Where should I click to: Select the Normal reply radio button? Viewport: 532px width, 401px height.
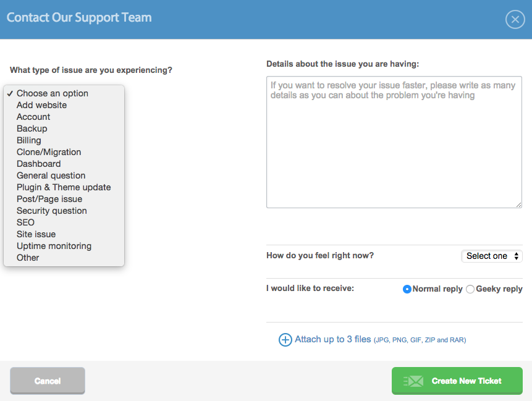[407, 289]
